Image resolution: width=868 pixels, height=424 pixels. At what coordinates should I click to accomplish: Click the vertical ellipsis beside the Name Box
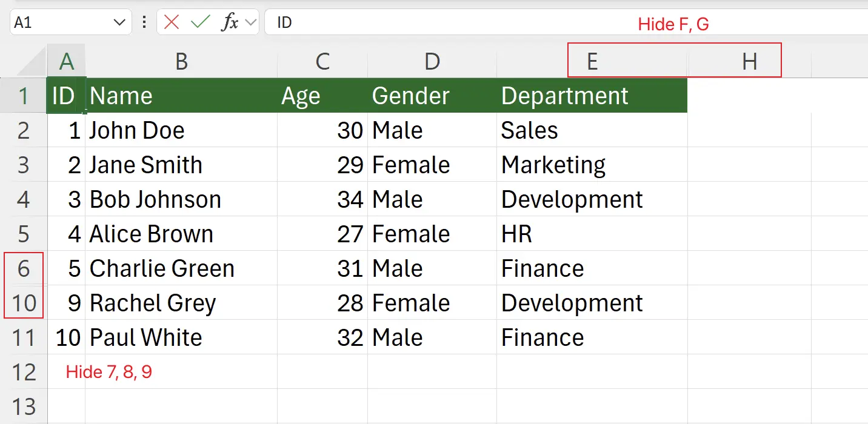(x=144, y=22)
